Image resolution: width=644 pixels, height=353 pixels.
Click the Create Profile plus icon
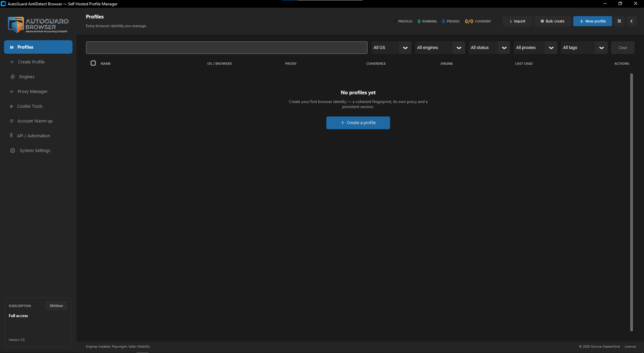tap(12, 62)
